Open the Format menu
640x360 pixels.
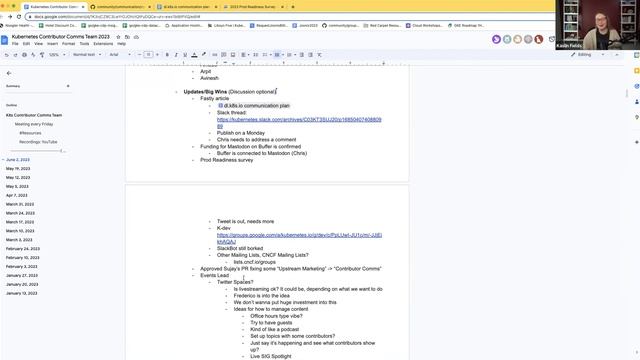69,44
